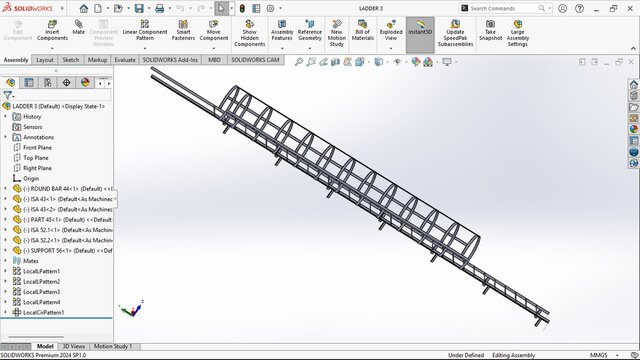The height and width of the screenshot is (360, 640).
Task: Open Linear Component Pattern tool
Action: 144,31
